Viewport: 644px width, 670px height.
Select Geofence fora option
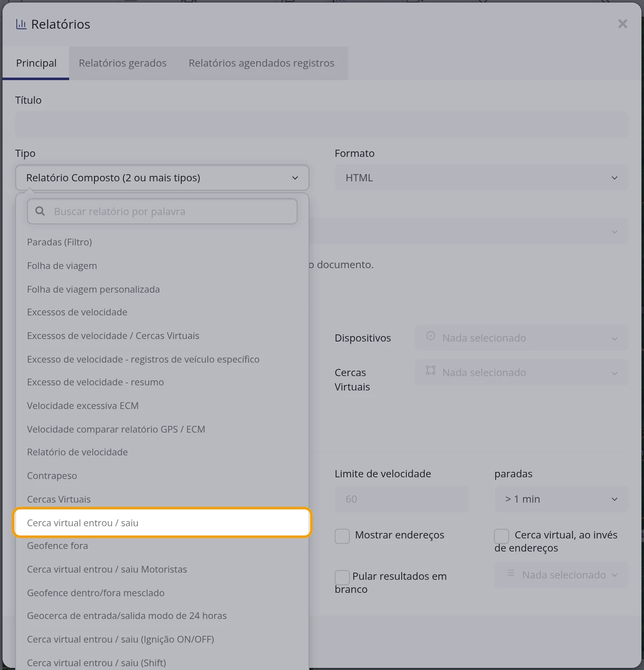(162, 546)
